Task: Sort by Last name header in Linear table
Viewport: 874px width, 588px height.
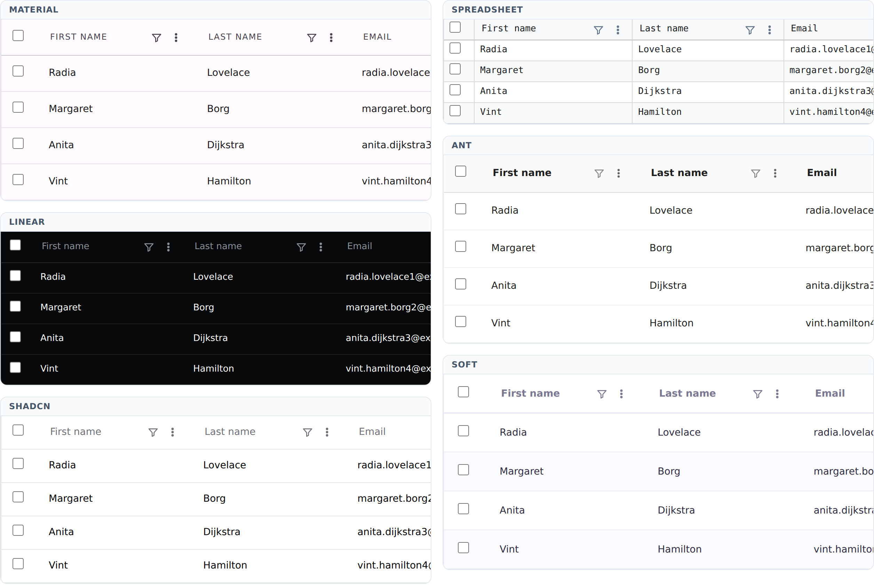Action: (218, 246)
